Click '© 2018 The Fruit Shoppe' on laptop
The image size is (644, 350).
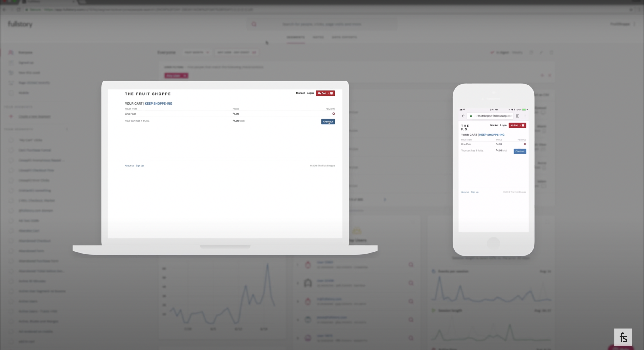coord(322,166)
